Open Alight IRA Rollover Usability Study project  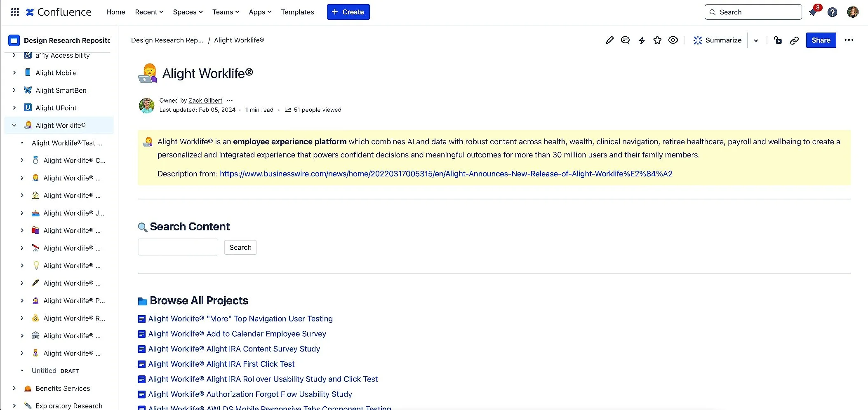(263, 379)
